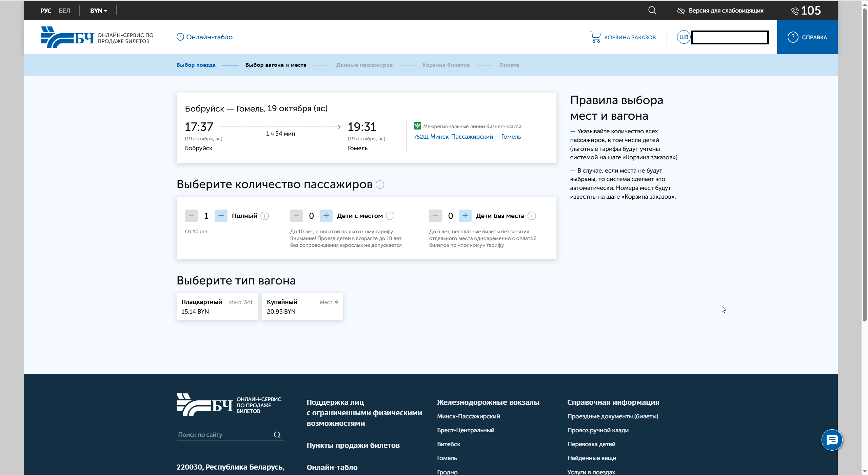Click the question mark Справка icon
The width and height of the screenshot is (868, 475).
793,37
